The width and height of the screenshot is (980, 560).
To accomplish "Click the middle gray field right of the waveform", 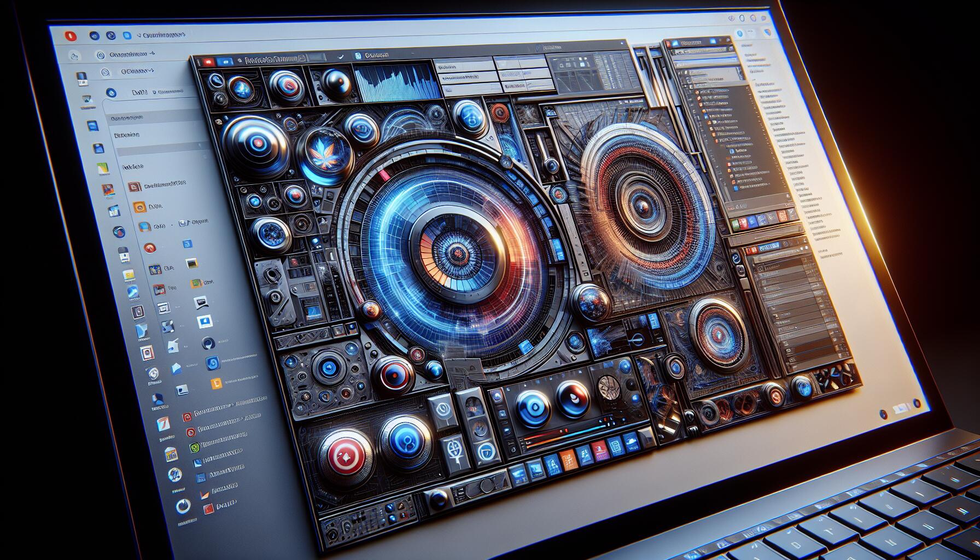I will [x=470, y=78].
